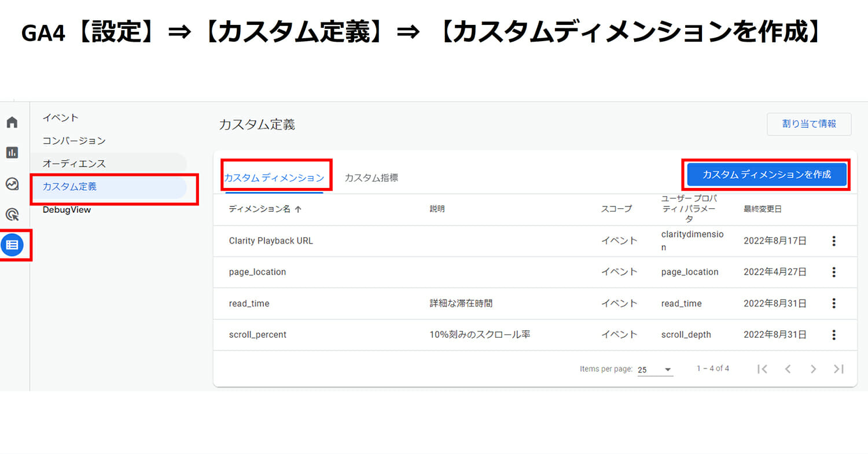Open the Explore icon in sidebar

coord(12,184)
